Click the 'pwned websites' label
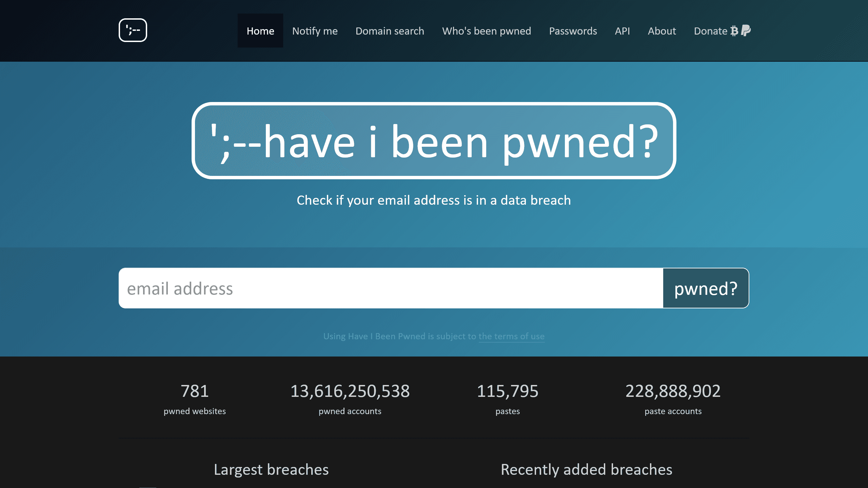 195,411
